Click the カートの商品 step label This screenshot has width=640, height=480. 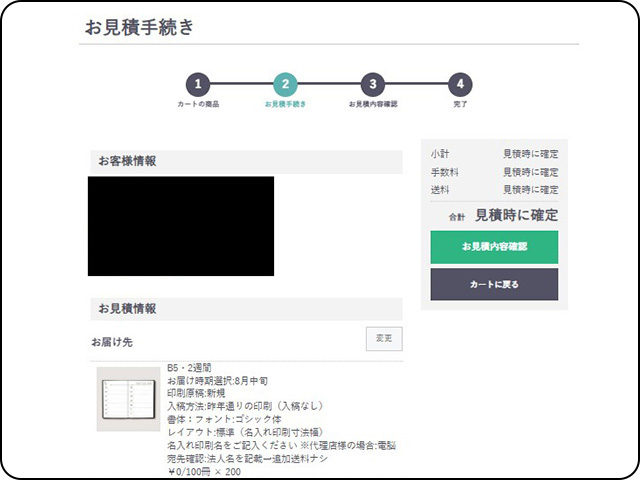(x=198, y=104)
